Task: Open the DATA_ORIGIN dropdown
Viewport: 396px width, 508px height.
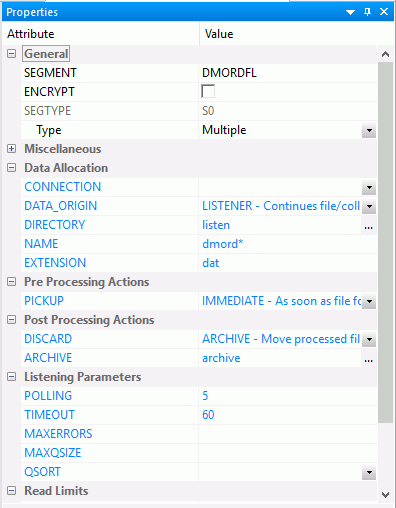Action: click(369, 206)
